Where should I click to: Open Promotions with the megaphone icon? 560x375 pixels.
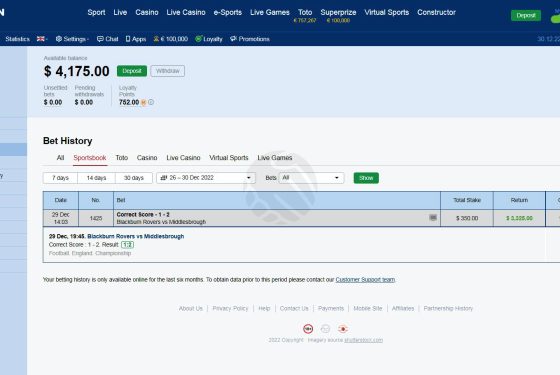click(250, 39)
